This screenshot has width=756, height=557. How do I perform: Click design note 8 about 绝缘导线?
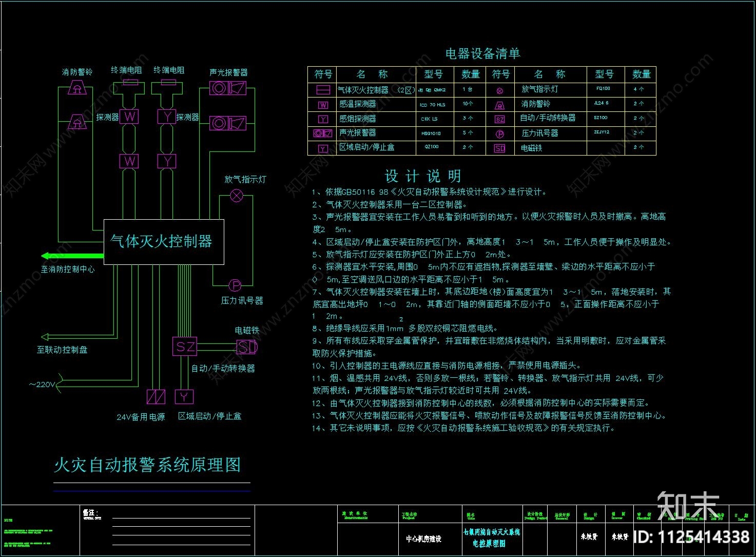[405, 329]
